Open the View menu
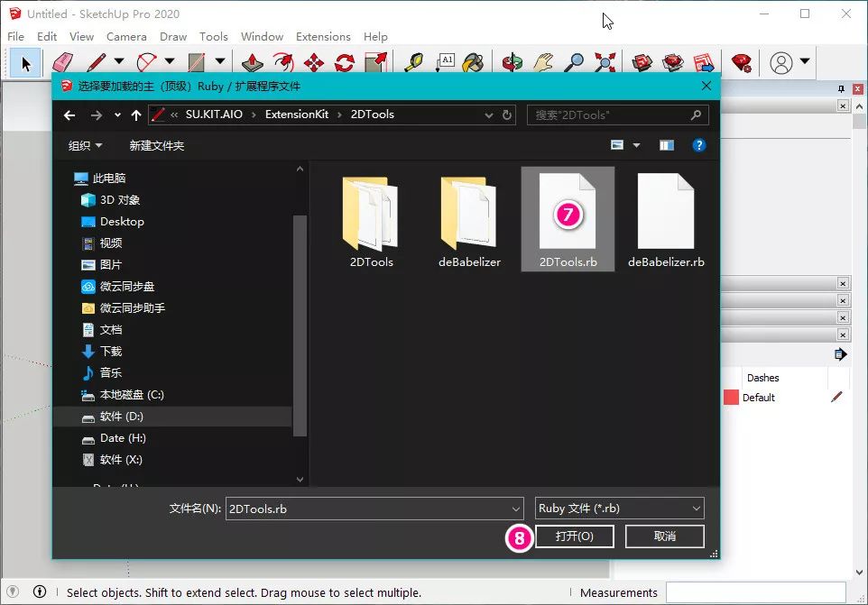The height and width of the screenshot is (605, 868). click(81, 36)
